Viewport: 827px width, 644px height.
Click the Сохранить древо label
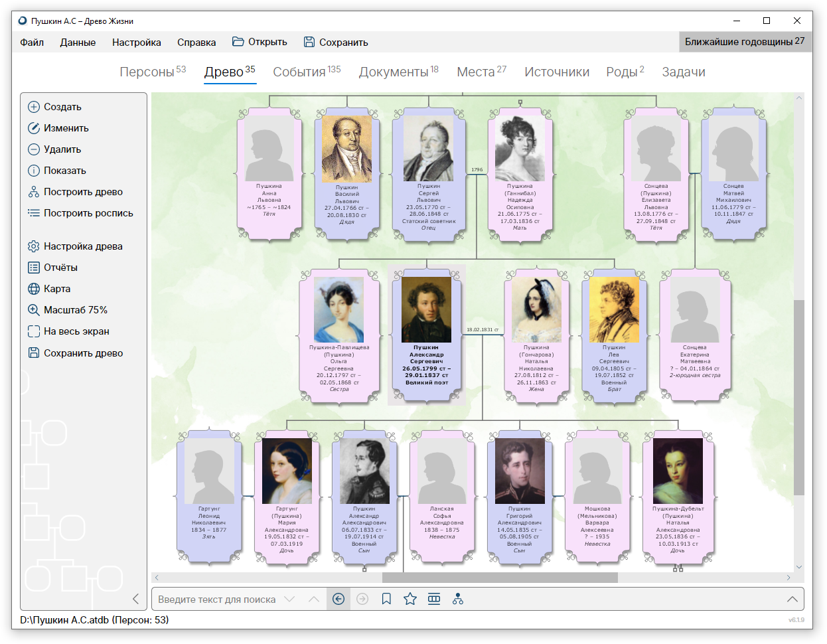tap(83, 353)
